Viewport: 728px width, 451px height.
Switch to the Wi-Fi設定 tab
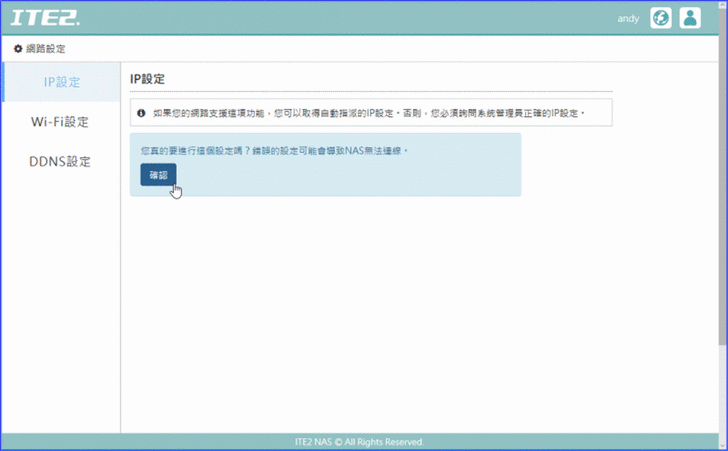tap(60, 122)
